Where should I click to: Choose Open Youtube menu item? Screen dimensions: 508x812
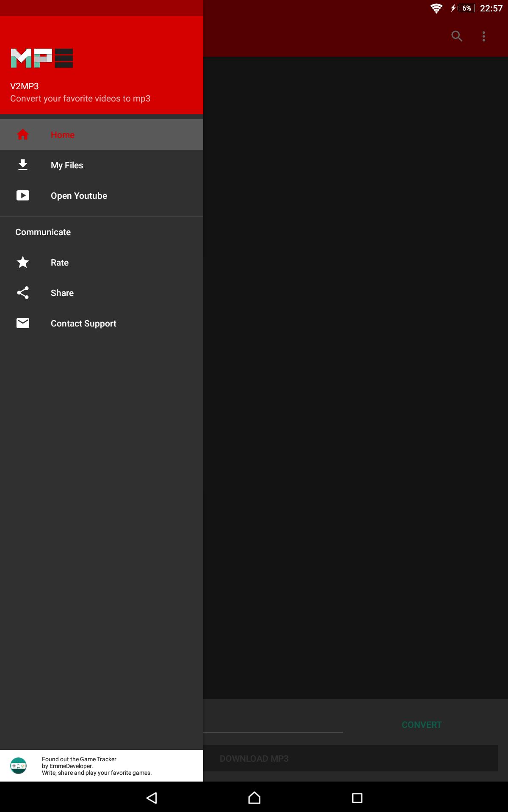(102, 195)
